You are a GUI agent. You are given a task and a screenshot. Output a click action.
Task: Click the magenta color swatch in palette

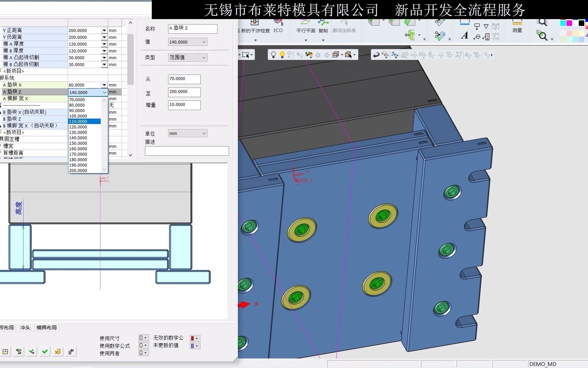pos(569,23)
